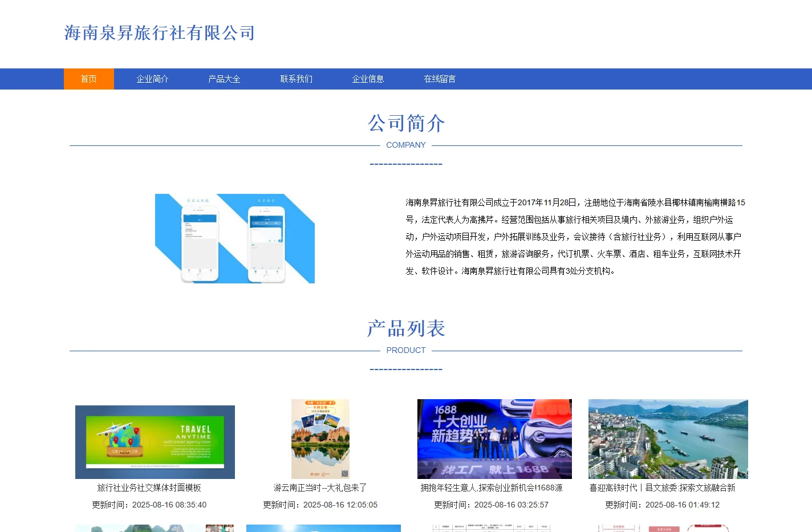Viewport: 812px width, 532px height.
Task: Go to 企业简介 menu item
Action: [x=152, y=79]
